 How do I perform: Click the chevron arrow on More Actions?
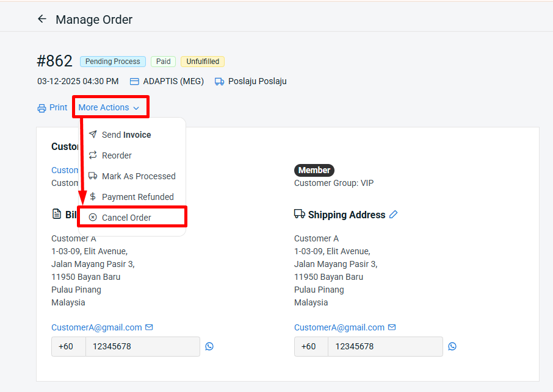[x=136, y=108]
